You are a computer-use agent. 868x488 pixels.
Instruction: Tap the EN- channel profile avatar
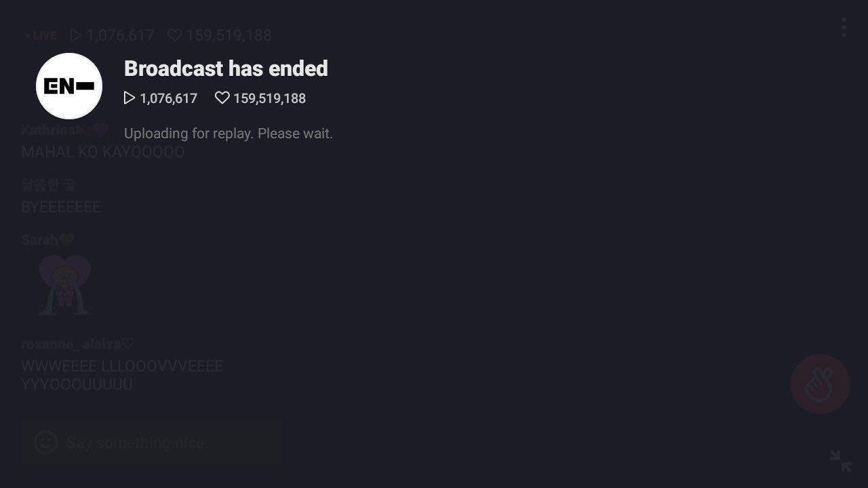tap(69, 86)
